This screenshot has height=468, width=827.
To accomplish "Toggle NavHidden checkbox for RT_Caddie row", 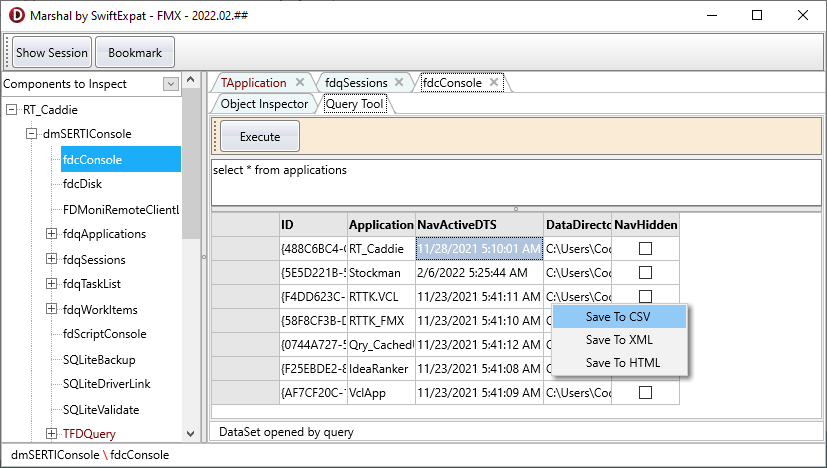I will (645, 248).
